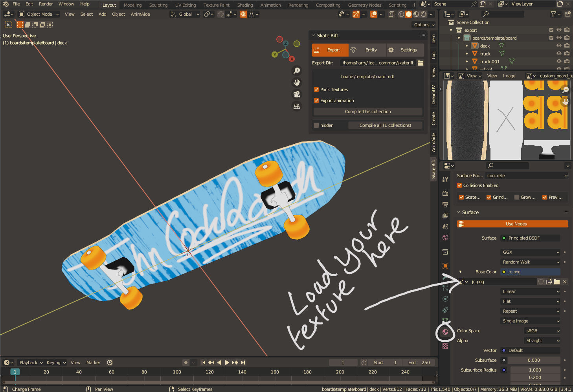Click the Subsurface value slider
Viewport: 573px width, 392px height.
[x=534, y=360]
